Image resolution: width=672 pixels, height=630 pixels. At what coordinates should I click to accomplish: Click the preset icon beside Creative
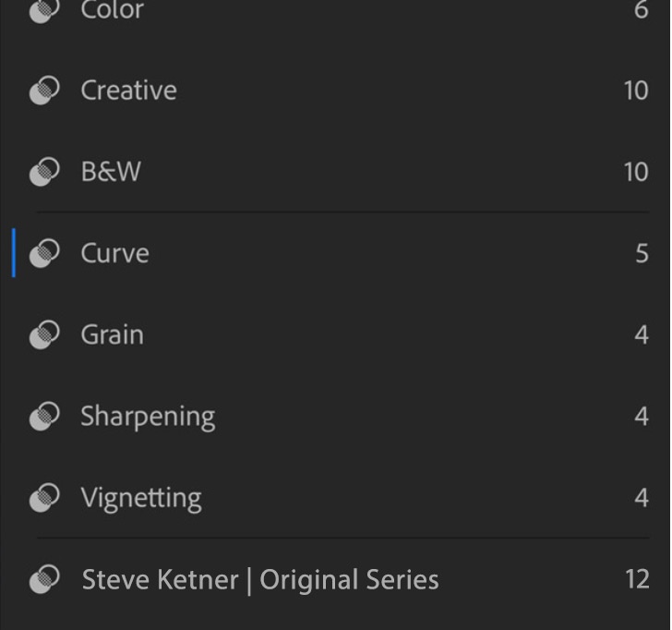point(44,91)
